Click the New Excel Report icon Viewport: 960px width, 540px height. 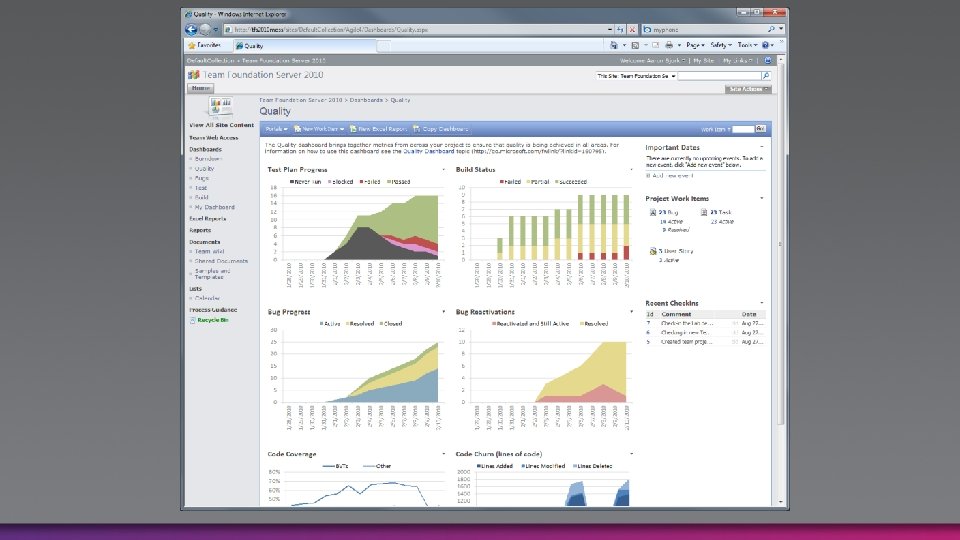coord(353,129)
